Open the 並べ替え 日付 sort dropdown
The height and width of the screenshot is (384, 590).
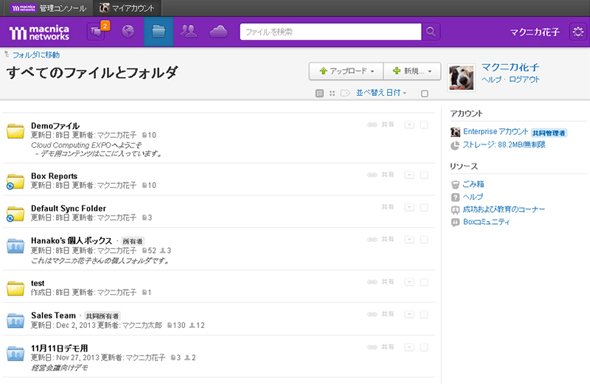click(x=381, y=93)
